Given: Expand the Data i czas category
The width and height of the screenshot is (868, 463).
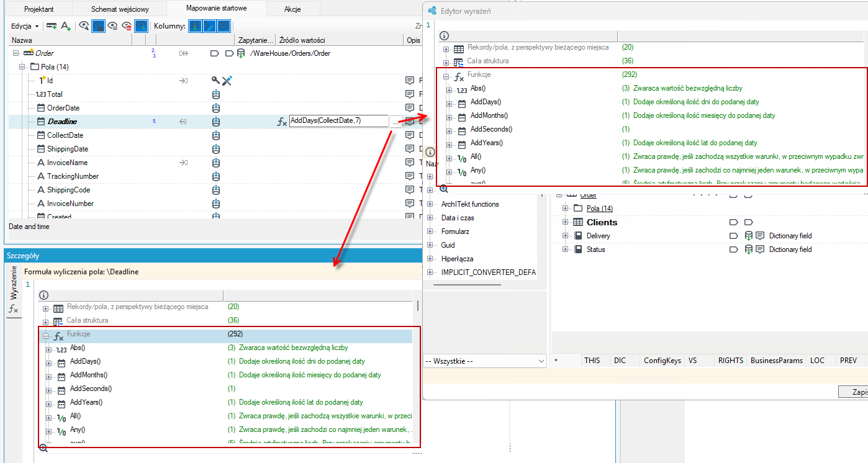Looking at the screenshot, I should point(430,218).
